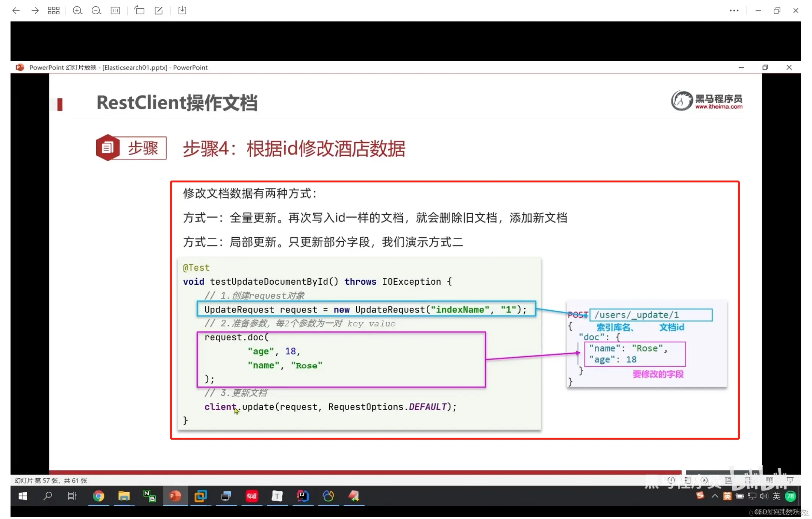Image resolution: width=812 pixels, height=519 pixels.
Task: Toggle the volume speaker in system tray
Action: coord(764,496)
